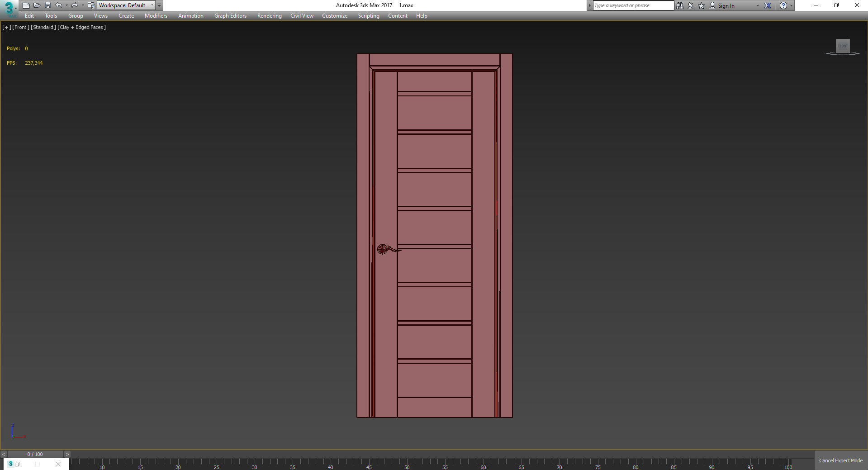This screenshot has width=868, height=470.
Task: Click the [Front] viewport view label
Action: pos(21,27)
